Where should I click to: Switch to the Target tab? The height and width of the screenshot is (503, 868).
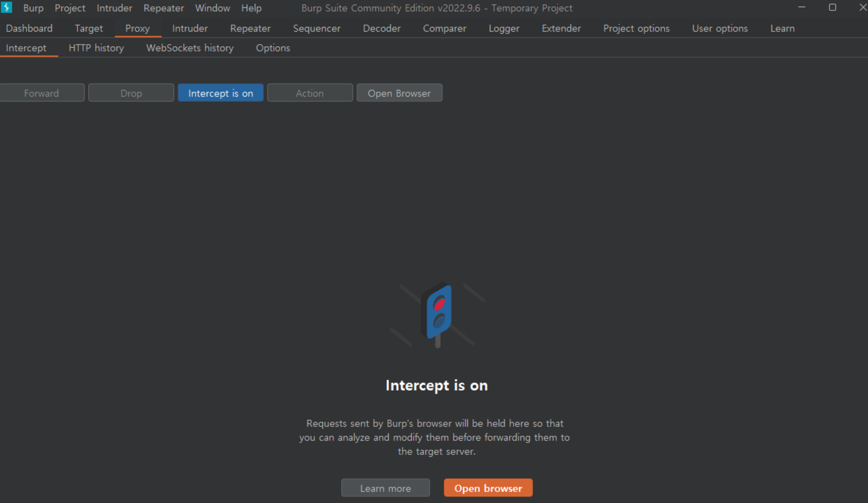[x=89, y=28]
